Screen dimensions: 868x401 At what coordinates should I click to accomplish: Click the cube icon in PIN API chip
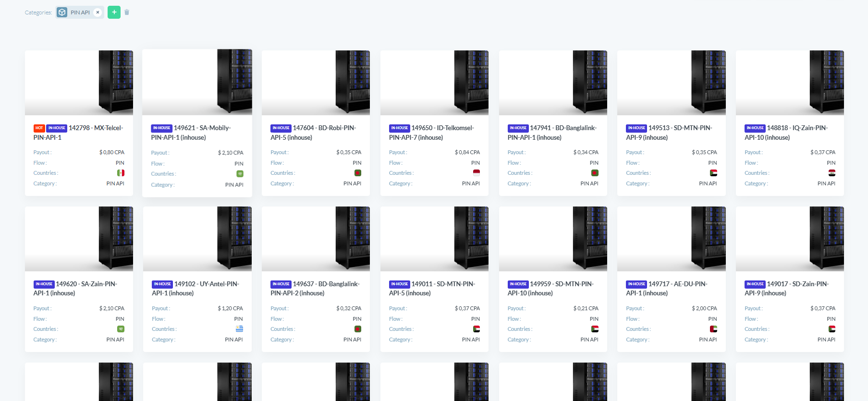(62, 12)
